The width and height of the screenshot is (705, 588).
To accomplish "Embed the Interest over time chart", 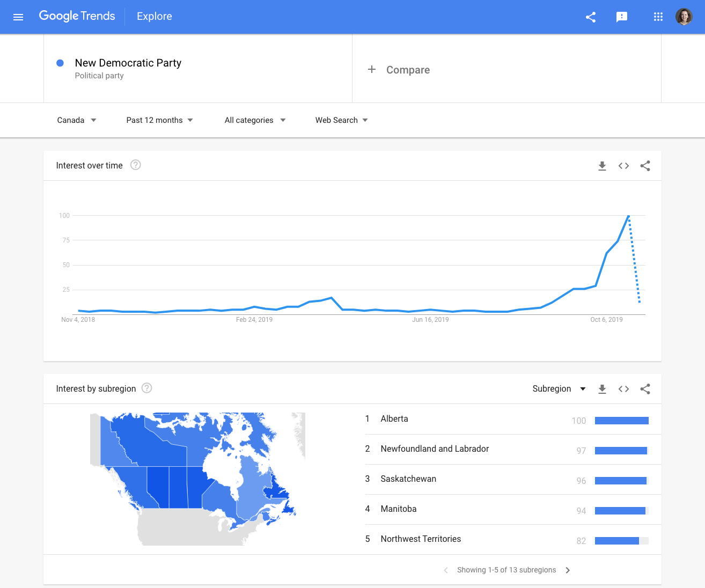I will (x=623, y=166).
